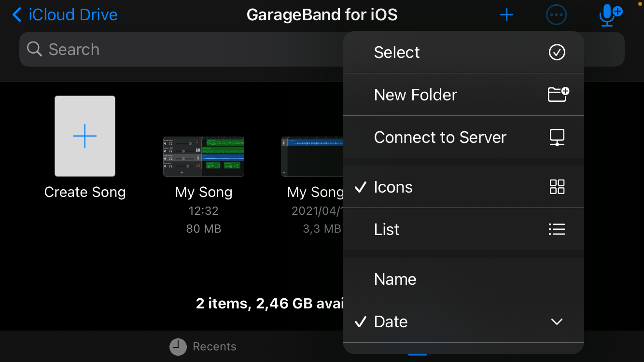
Task: Click the Select checkmark circle icon
Action: (x=557, y=52)
